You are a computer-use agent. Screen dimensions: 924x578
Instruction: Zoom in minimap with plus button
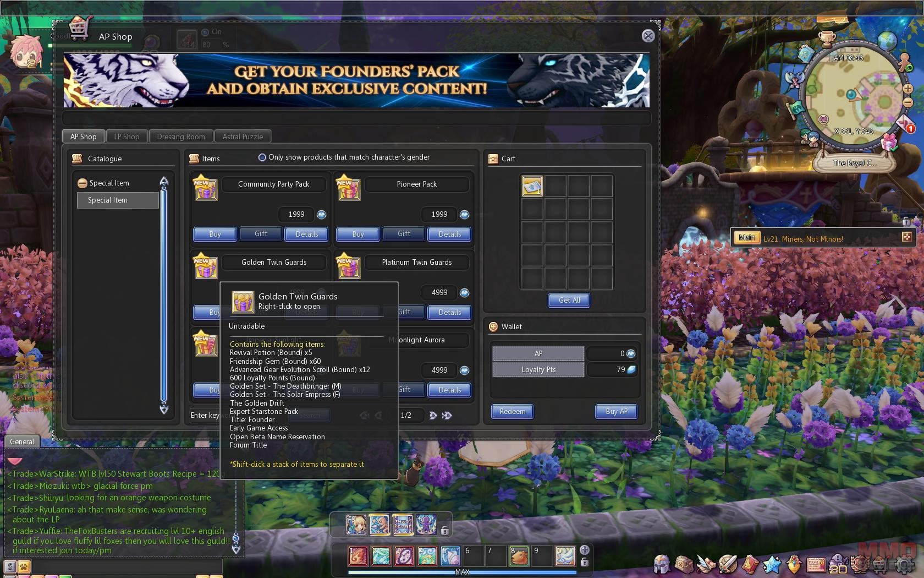tap(908, 89)
